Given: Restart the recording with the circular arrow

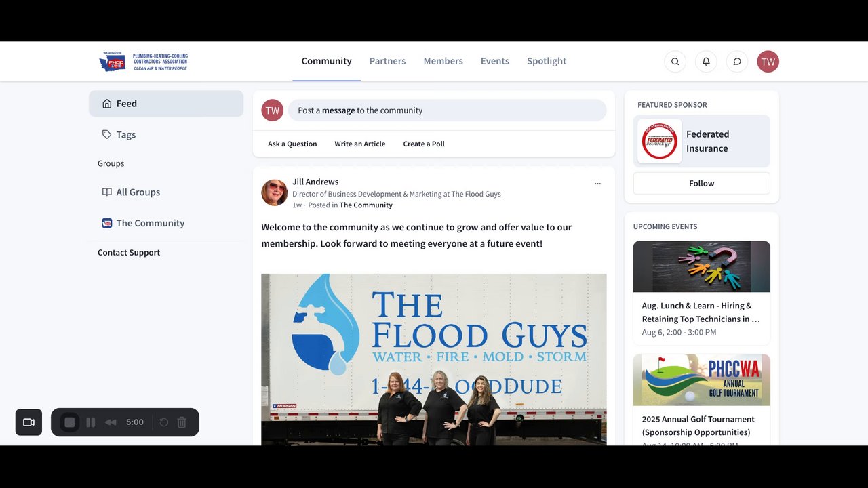Looking at the screenshot, I should point(164,422).
